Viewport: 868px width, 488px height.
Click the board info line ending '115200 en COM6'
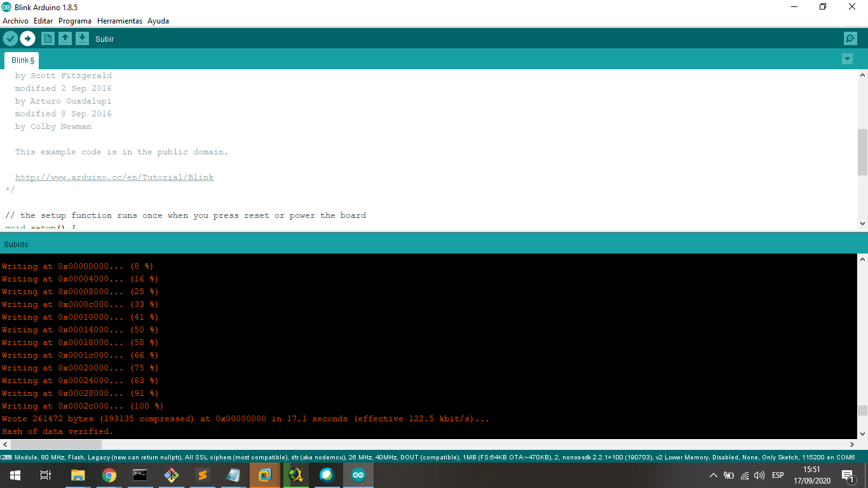(428, 457)
